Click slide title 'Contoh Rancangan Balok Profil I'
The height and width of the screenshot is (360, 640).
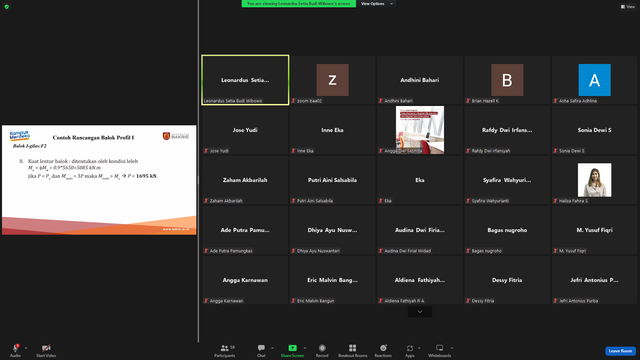point(93,138)
